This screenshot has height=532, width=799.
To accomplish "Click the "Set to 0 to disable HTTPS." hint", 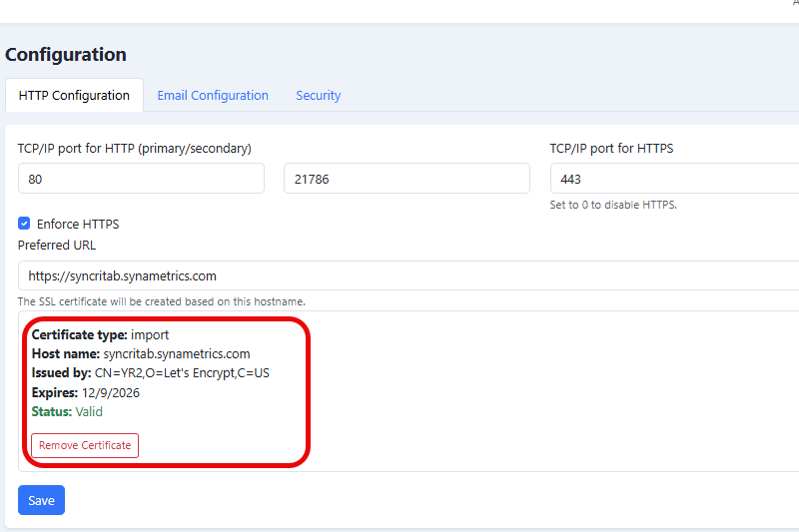I will [613, 205].
